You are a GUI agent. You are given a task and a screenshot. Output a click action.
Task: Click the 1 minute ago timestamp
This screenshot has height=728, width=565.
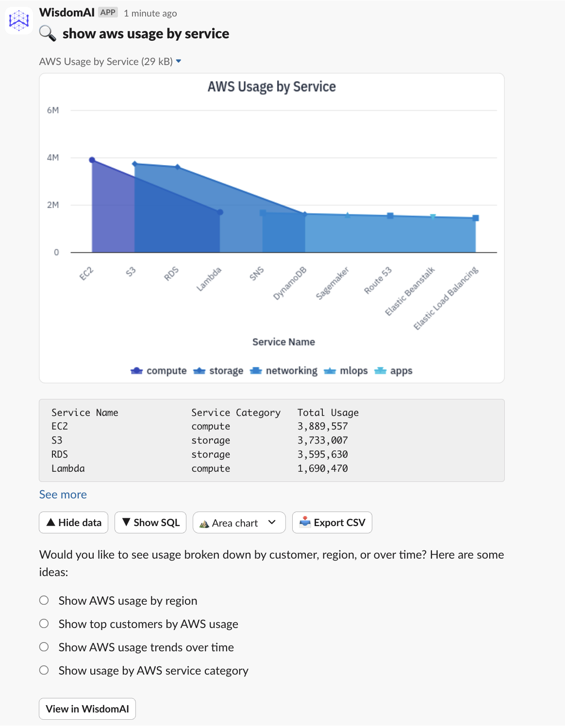151,14
